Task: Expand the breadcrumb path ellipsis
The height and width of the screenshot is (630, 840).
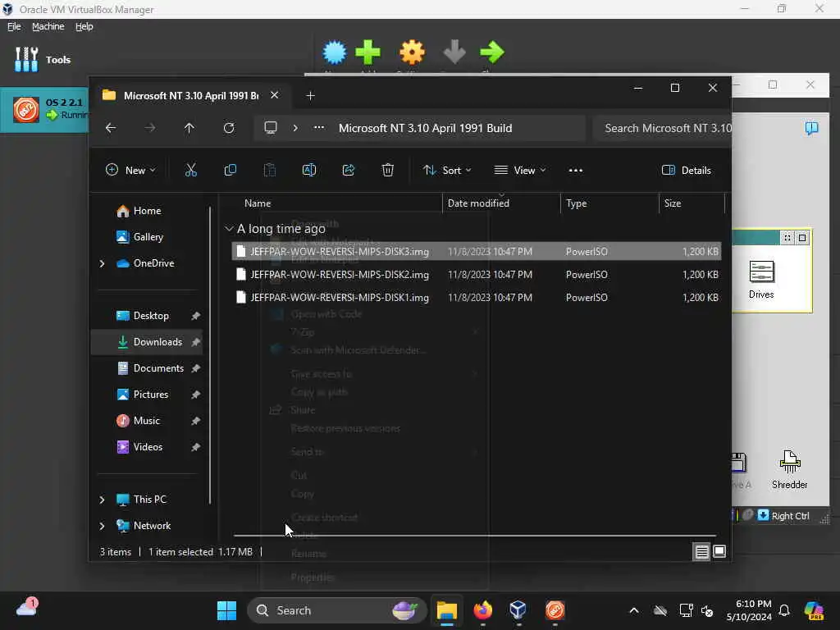Action: (x=319, y=128)
